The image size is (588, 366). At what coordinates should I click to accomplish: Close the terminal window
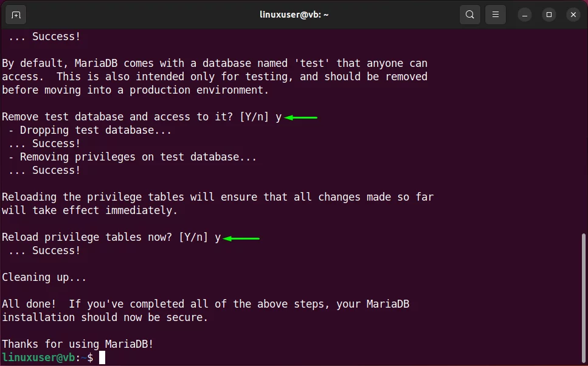click(573, 15)
